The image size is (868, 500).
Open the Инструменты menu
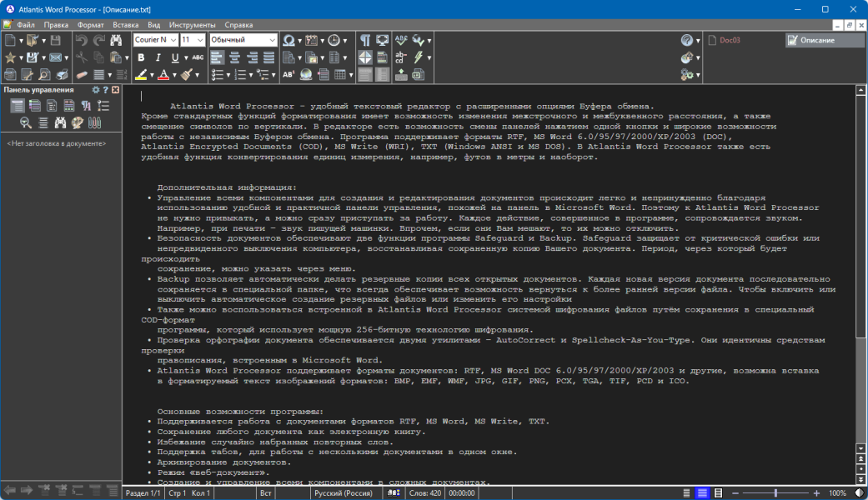click(192, 25)
